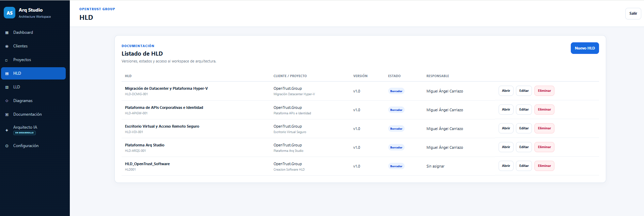Open the Dashboard menu item

click(33, 32)
